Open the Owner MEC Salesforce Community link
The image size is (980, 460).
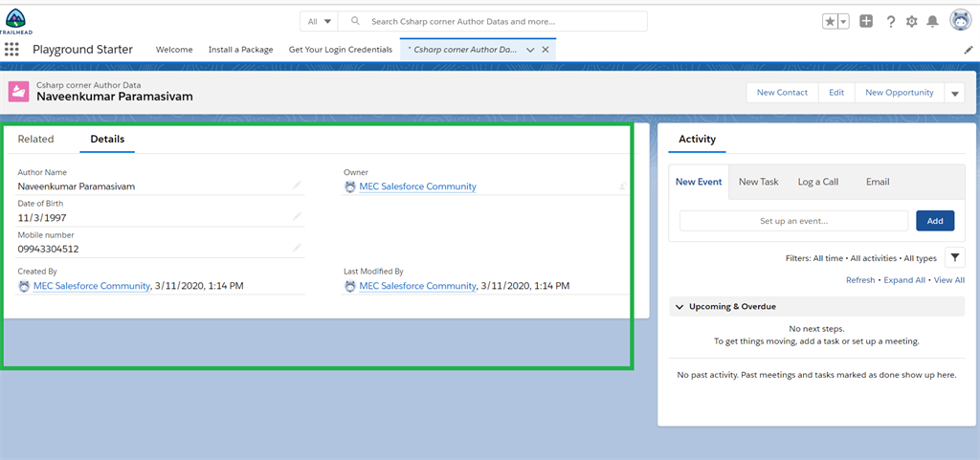point(417,186)
